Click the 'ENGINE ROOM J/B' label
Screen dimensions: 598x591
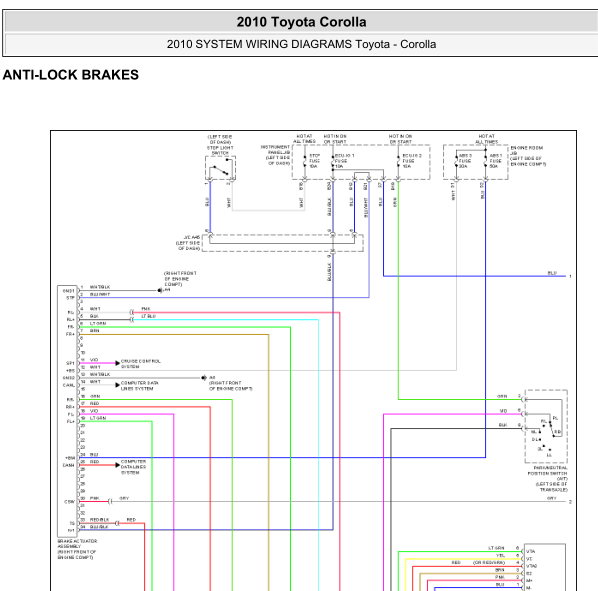(x=527, y=150)
